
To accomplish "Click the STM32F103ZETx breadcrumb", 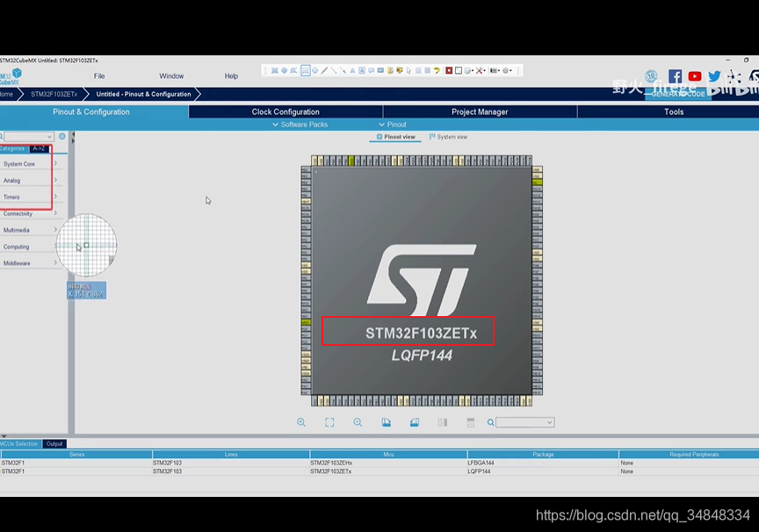I will 54,94.
